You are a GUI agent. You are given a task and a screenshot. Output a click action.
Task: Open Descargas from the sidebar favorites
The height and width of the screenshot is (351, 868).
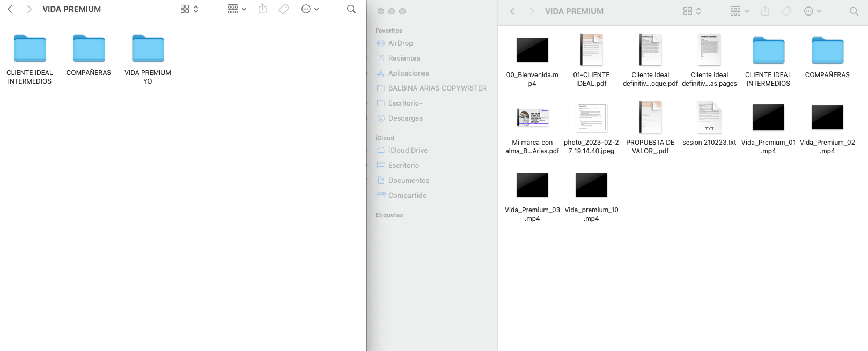405,118
